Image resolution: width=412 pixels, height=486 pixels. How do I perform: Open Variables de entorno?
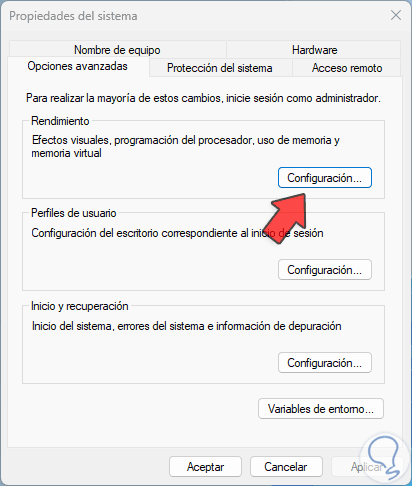point(321,409)
